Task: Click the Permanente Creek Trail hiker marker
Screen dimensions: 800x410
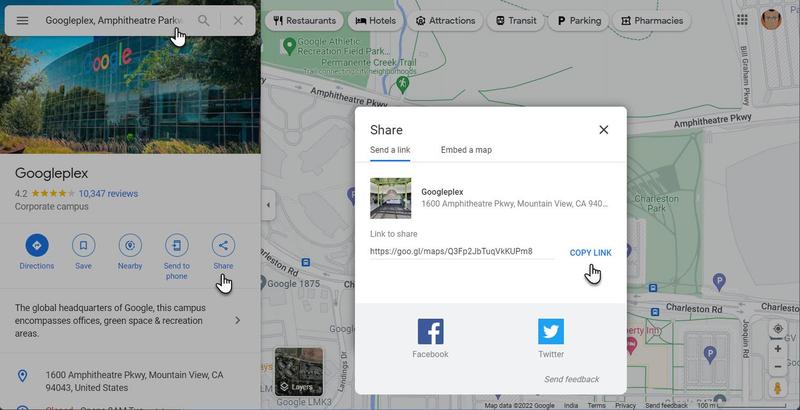Action: [x=403, y=84]
